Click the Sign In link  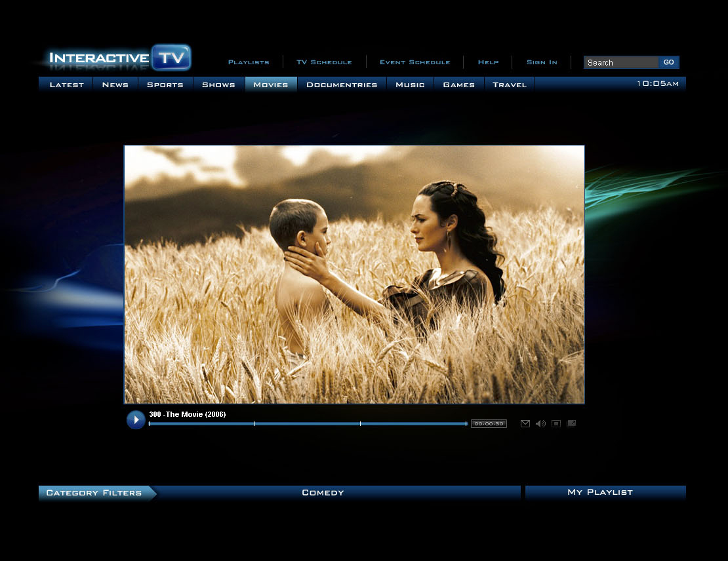point(541,62)
